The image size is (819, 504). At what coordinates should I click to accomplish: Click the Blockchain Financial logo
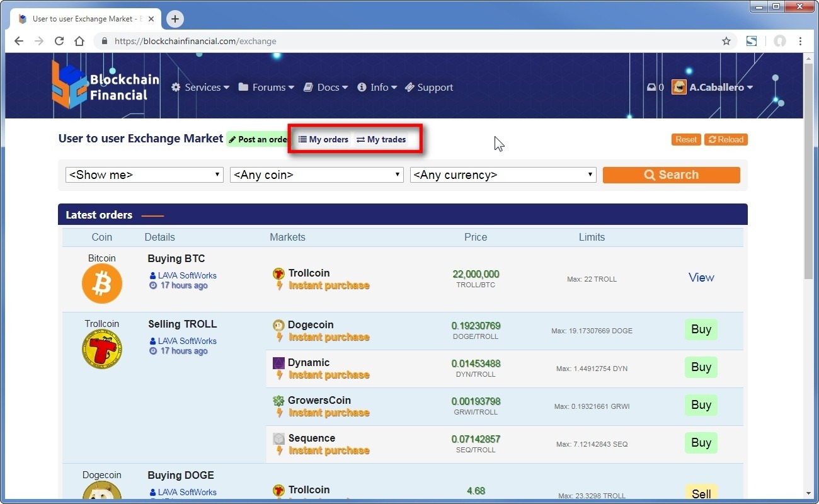point(105,86)
